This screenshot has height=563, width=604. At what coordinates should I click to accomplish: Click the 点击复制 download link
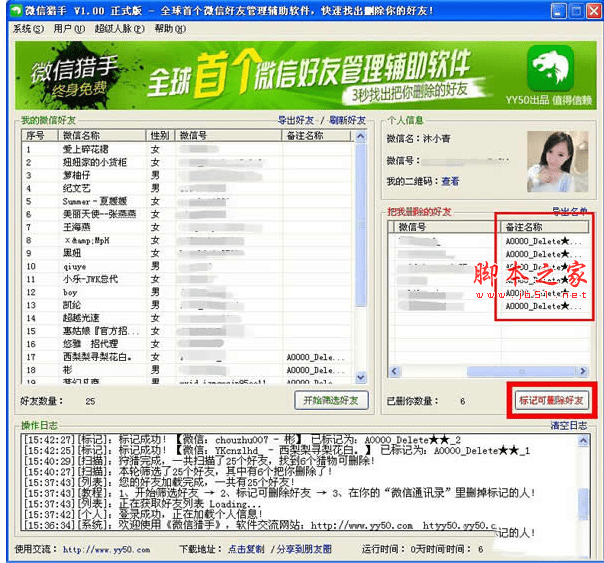pos(246,549)
